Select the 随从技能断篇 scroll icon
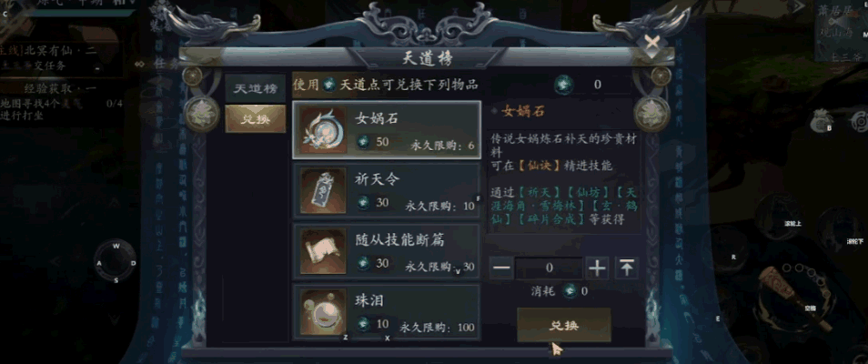Image resolution: width=868 pixels, height=364 pixels. coord(323,251)
